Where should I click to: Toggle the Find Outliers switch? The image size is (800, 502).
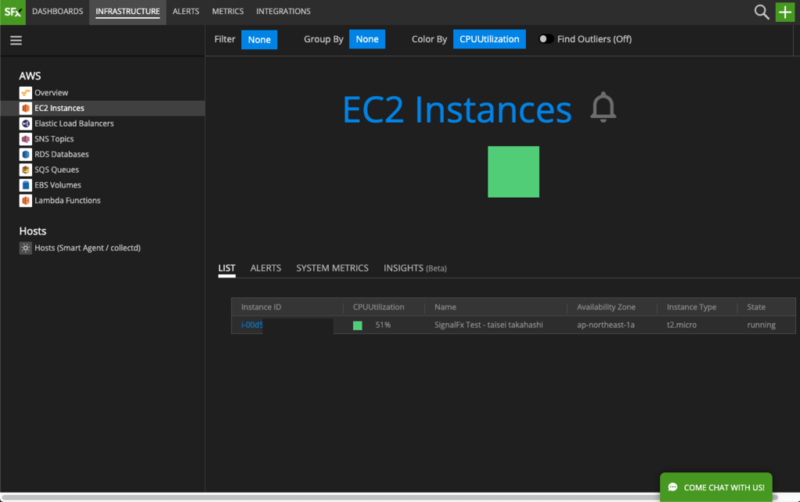545,39
